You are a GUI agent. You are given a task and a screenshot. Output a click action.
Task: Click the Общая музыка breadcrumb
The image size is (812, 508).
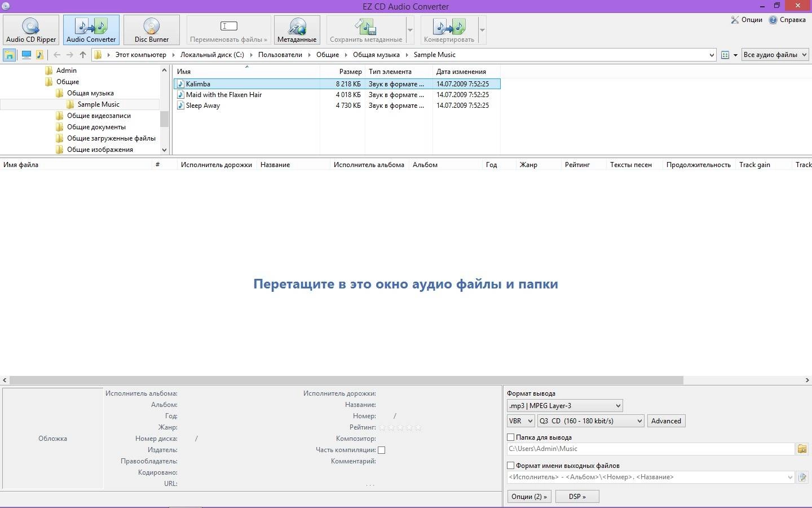click(x=376, y=55)
